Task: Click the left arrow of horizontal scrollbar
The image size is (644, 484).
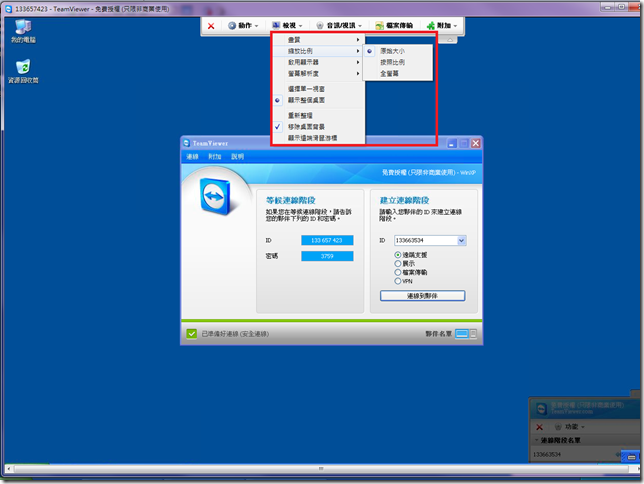Action: click(9, 468)
